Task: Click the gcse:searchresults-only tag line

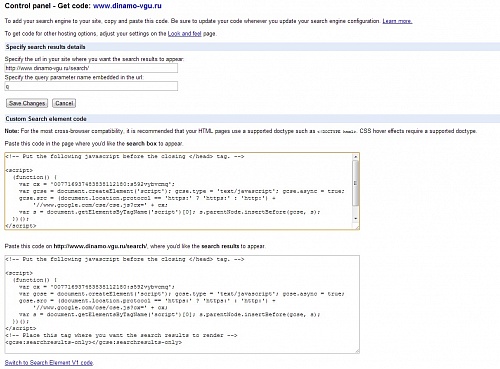Action: (94, 342)
